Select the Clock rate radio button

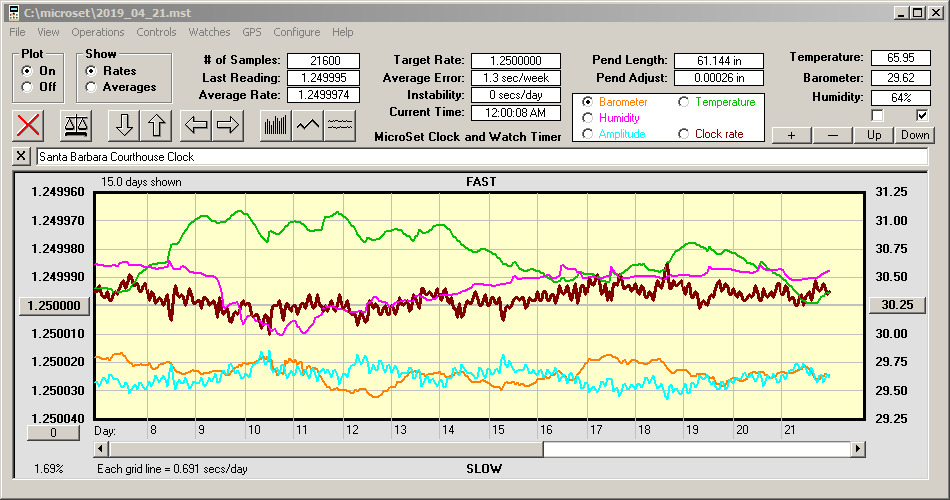[685, 134]
